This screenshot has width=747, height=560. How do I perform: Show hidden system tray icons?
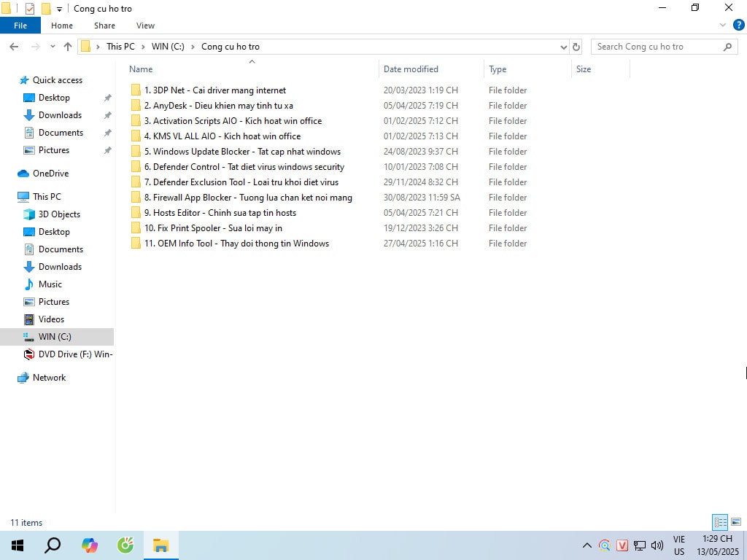pyautogui.click(x=587, y=545)
